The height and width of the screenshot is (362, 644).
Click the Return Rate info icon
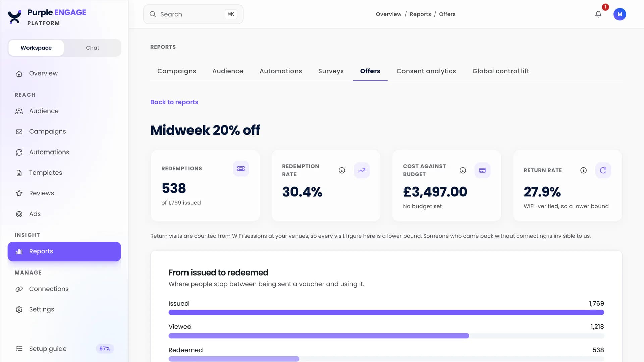(583, 170)
